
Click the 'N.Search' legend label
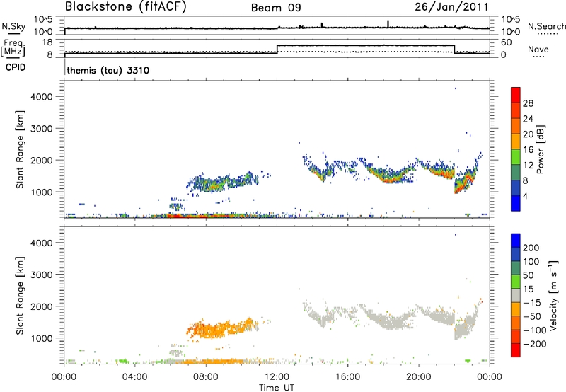546,26
